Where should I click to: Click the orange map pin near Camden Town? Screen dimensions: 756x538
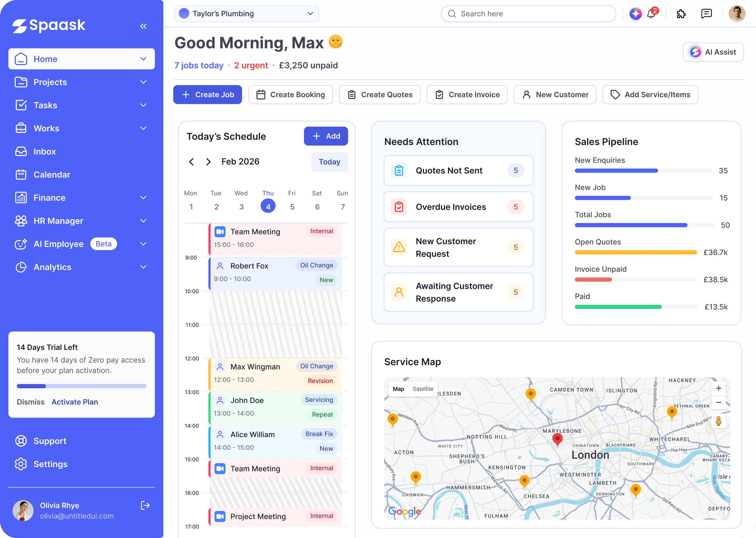pyautogui.click(x=531, y=395)
